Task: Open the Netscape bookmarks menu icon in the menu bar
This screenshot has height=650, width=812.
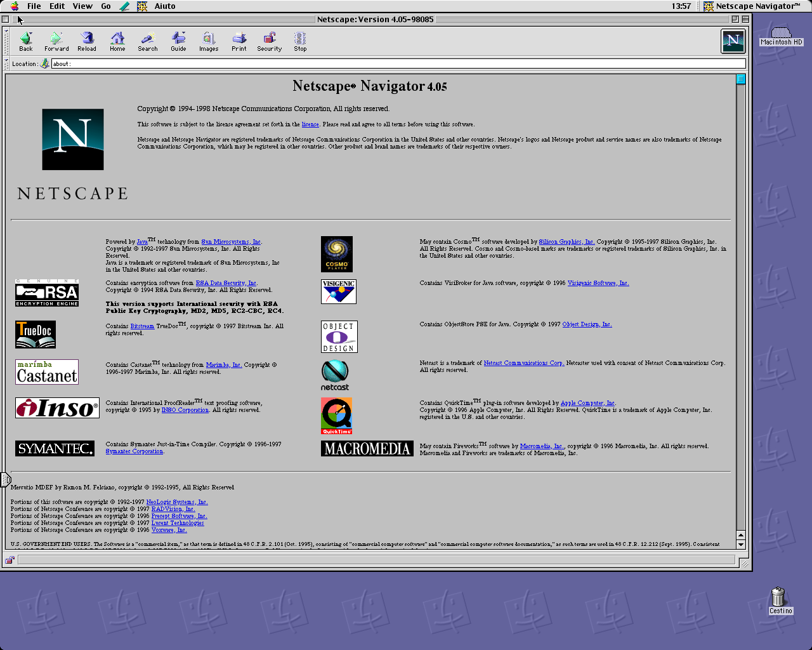Action: pyautogui.click(x=142, y=6)
